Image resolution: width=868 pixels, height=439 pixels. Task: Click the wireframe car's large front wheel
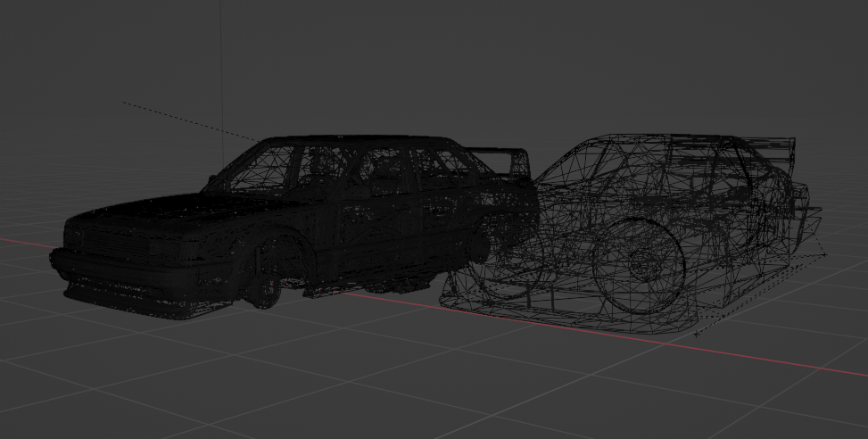(638, 266)
